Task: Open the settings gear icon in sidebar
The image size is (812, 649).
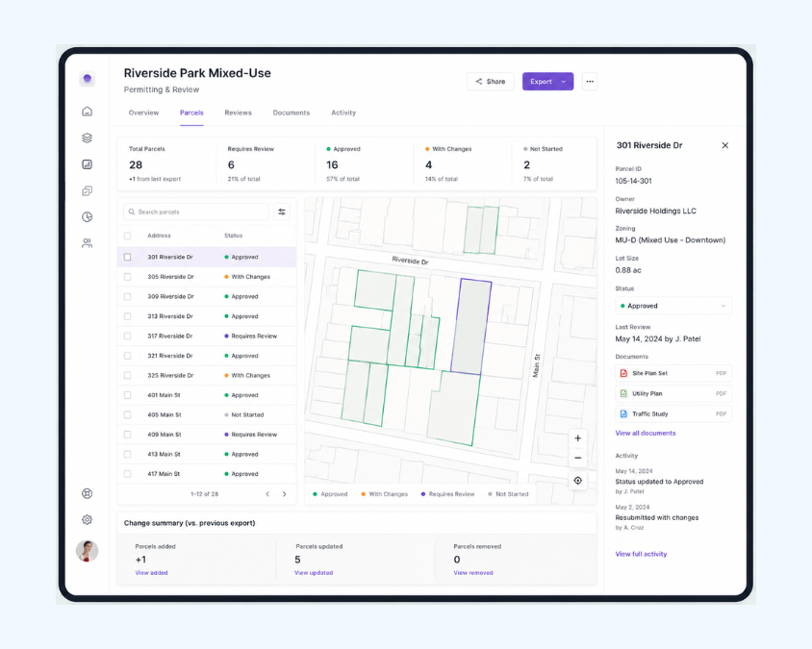Action: (87, 519)
